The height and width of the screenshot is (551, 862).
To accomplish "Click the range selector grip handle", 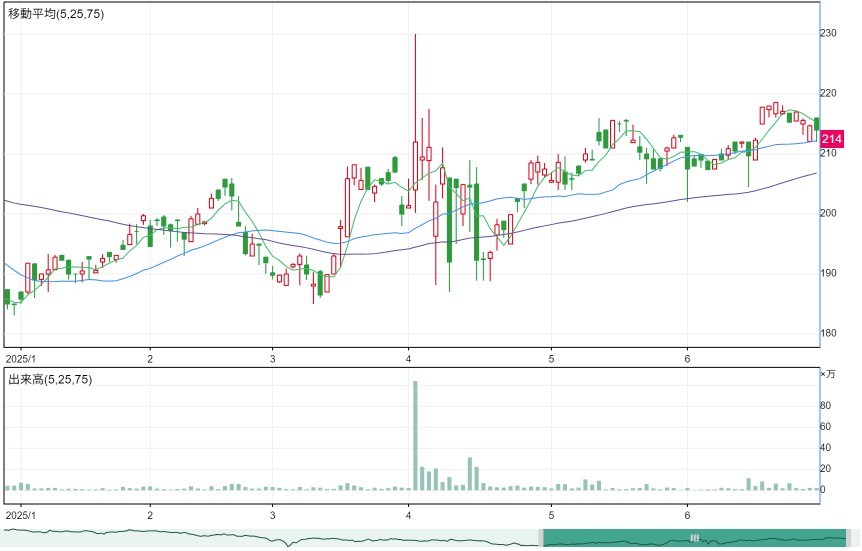I will point(694,538).
